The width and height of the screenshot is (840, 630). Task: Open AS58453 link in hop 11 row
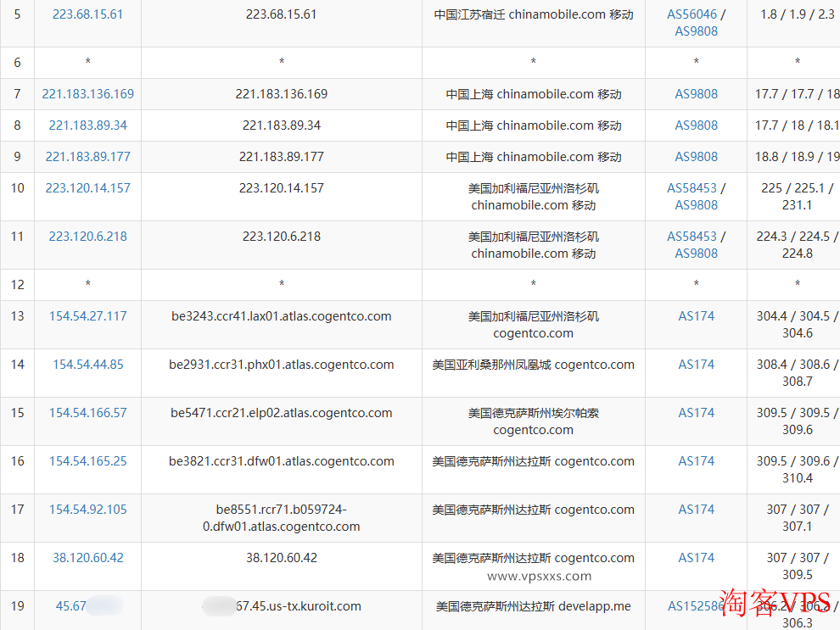pos(692,237)
